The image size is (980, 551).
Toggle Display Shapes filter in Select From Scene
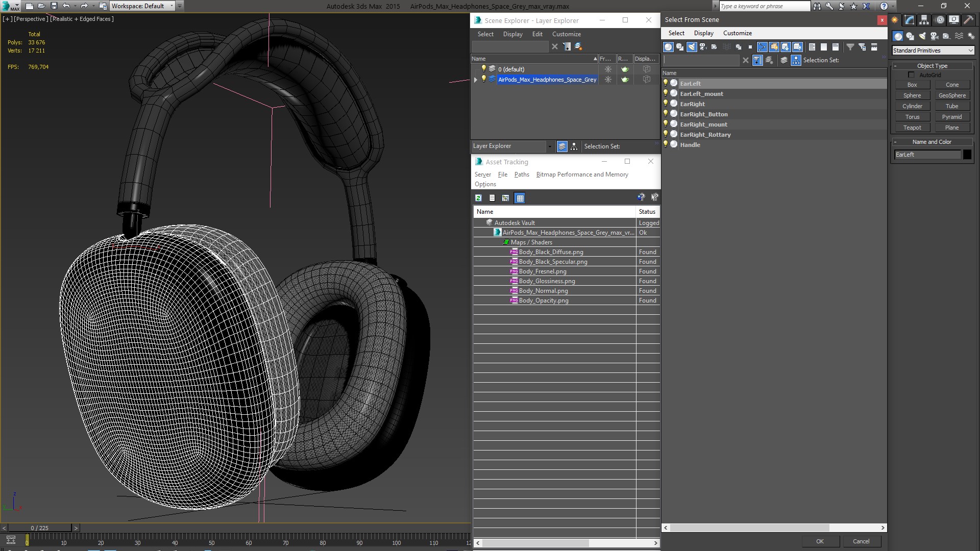[680, 47]
